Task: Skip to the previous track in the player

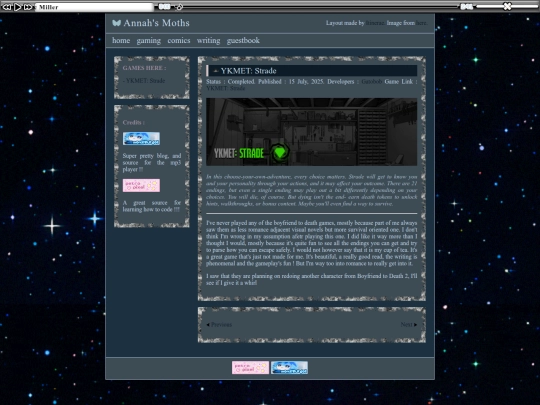Action: pyautogui.click(x=7, y=7)
